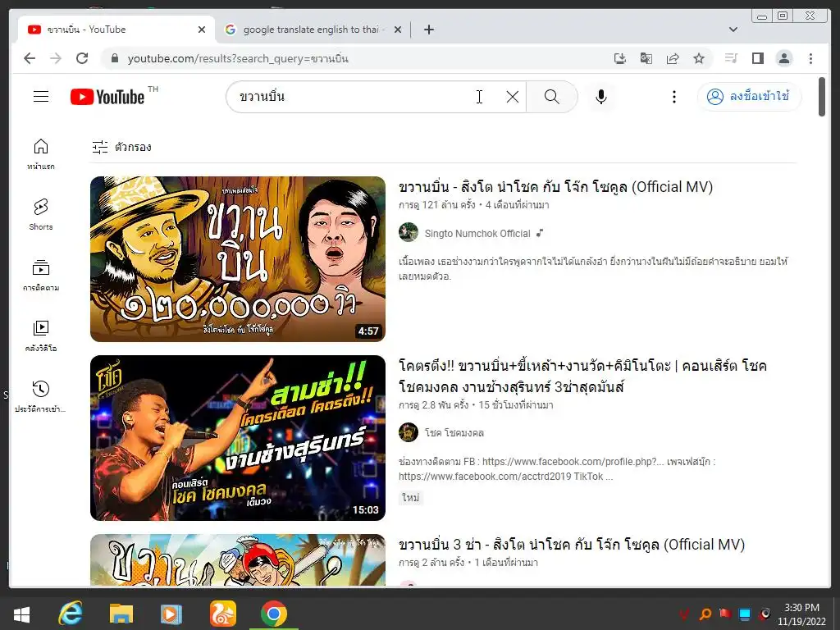Open the ขวานบิ่น 3 ช่า thumbnail

(x=238, y=559)
